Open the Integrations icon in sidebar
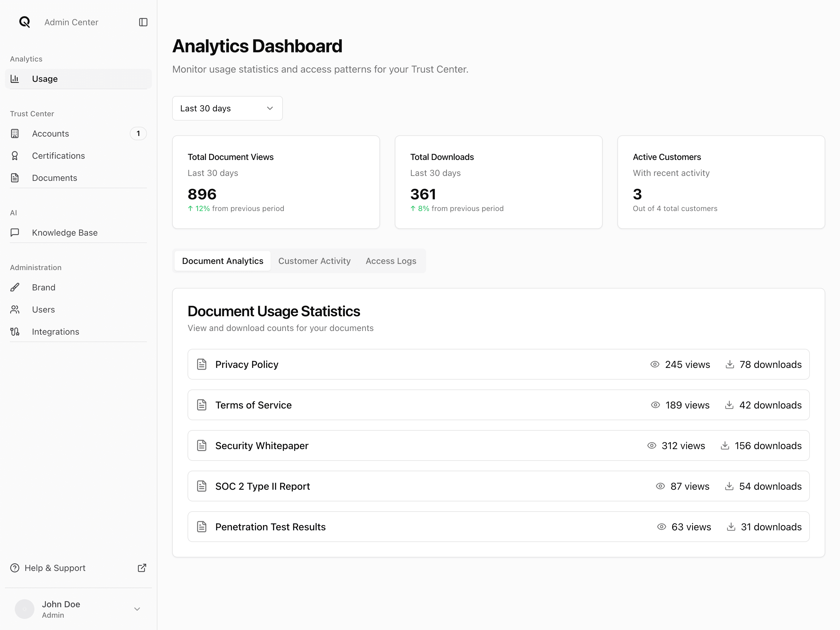The height and width of the screenshot is (630, 840). [15, 331]
